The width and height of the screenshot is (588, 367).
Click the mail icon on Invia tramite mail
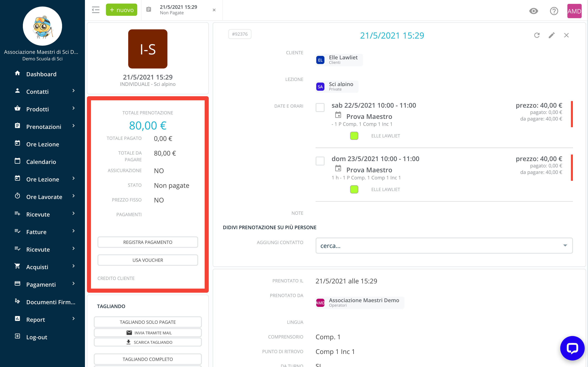coord(129,333)
